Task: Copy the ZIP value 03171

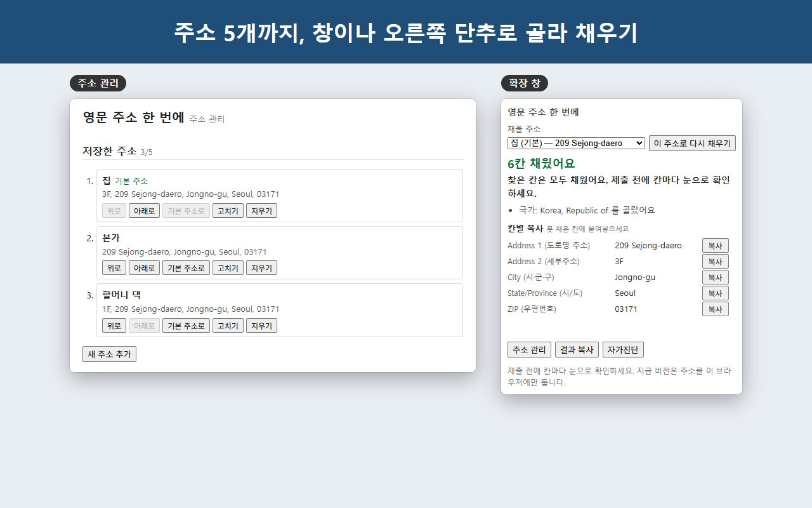Action: coord(715,309)
